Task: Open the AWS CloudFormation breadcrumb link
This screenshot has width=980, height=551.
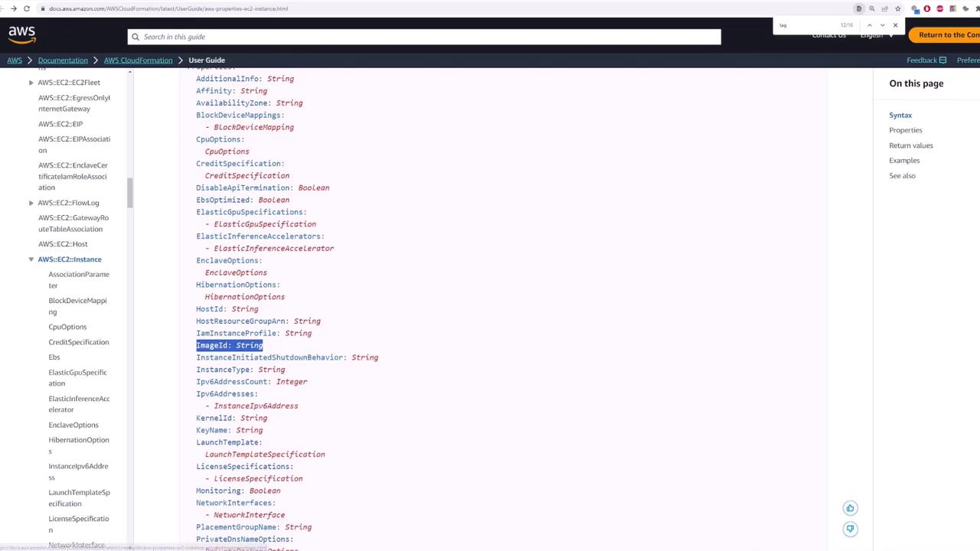Action: pos(138,60)
